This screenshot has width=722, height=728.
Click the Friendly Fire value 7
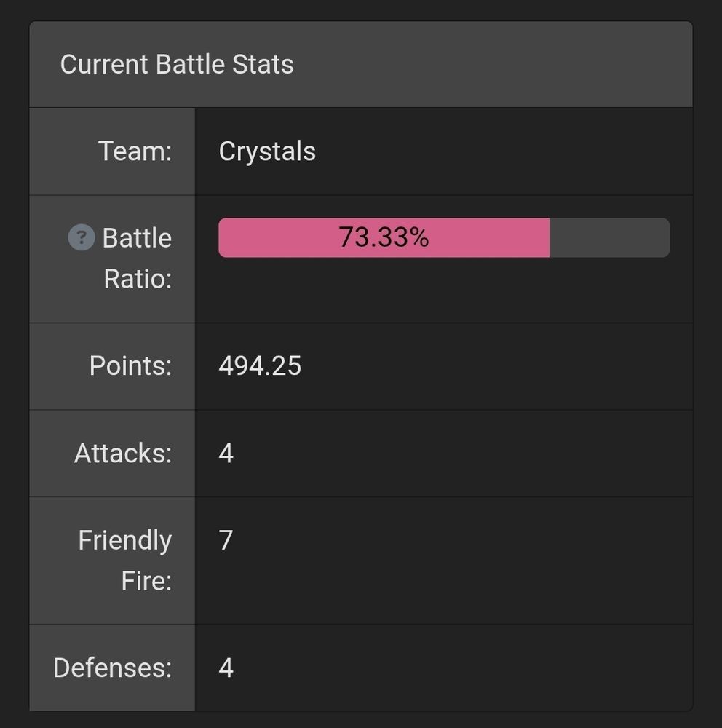click(226, 540)
